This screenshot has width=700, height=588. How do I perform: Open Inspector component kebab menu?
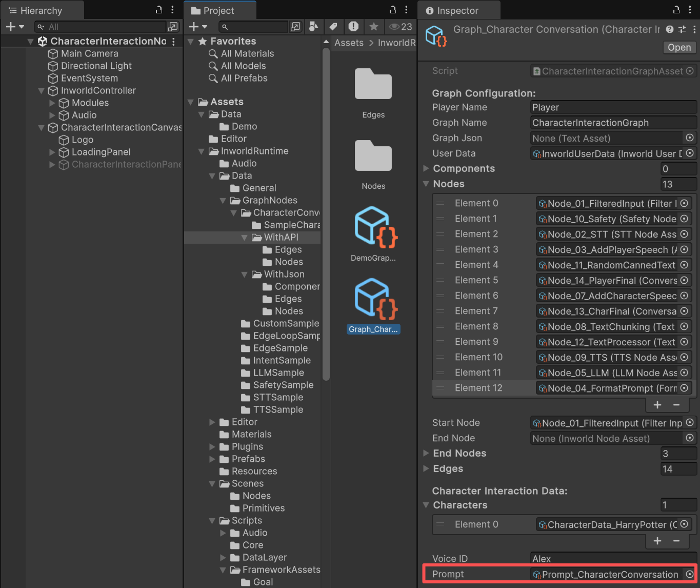coord(694,29)
